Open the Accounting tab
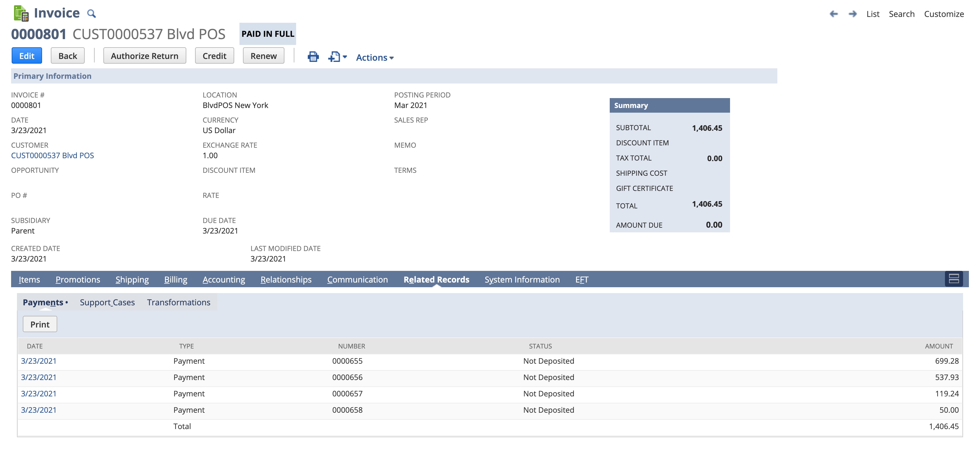Image resolution: width=980 pixels, height=453 pixels. pos(224,280)
